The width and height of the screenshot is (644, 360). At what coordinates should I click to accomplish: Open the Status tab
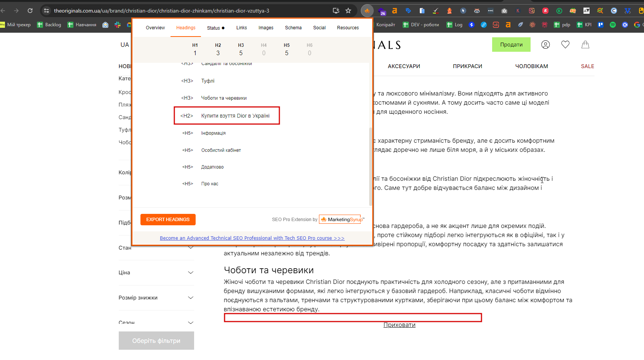click(216, 28)
